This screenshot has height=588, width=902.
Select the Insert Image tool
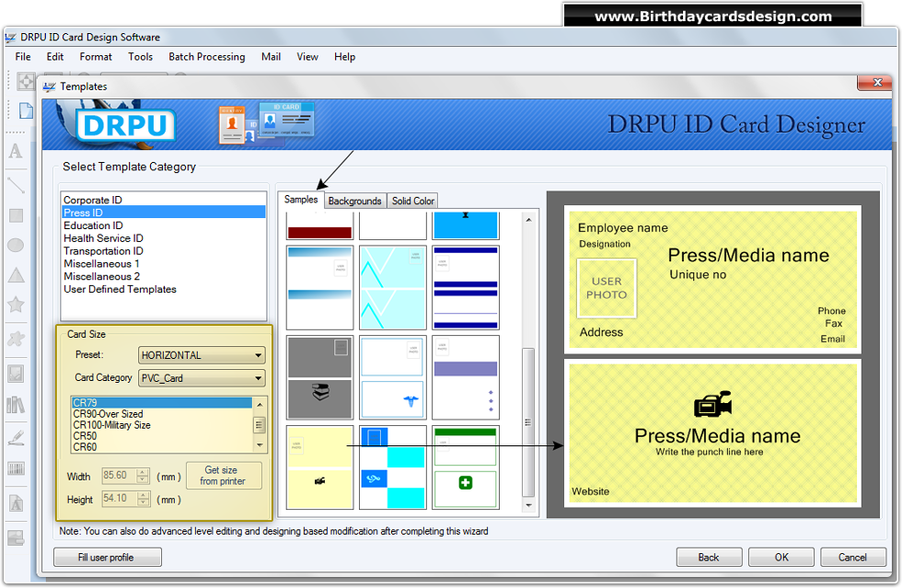point(16,374)
